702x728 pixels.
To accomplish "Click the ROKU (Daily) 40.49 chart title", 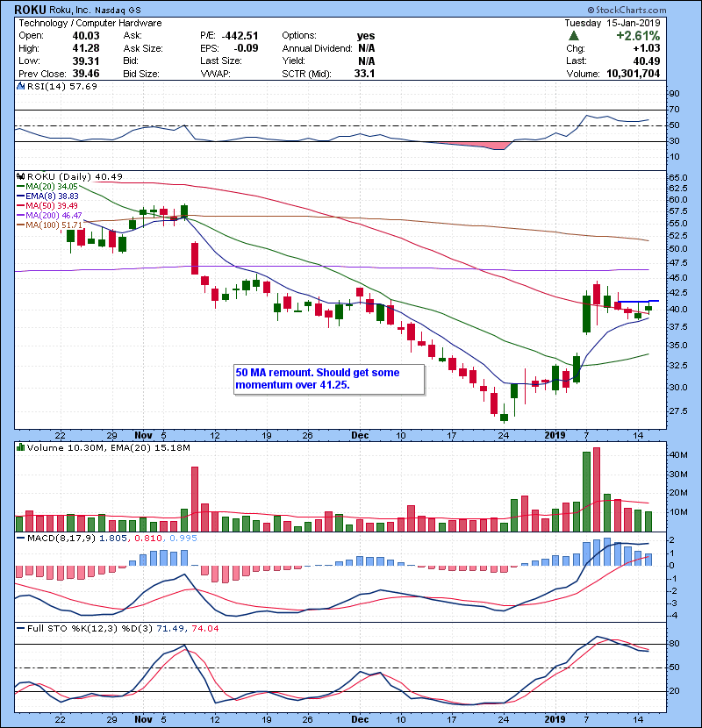I will [75, 177].
